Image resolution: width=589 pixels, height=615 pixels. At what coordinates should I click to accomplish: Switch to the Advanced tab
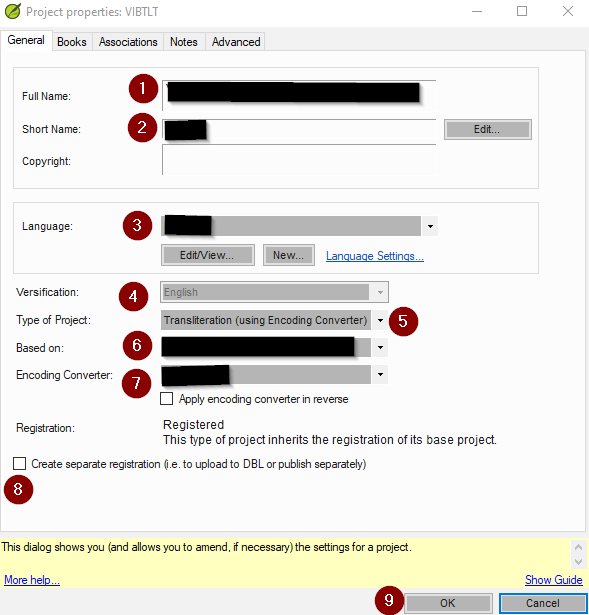click(x=236, y=42)
